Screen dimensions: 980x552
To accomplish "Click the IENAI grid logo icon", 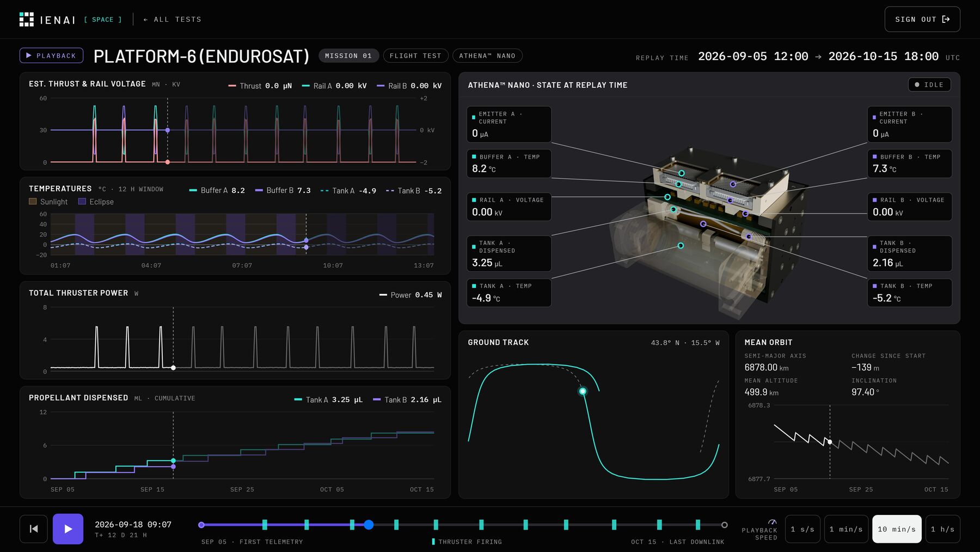I will coord(27,20).
